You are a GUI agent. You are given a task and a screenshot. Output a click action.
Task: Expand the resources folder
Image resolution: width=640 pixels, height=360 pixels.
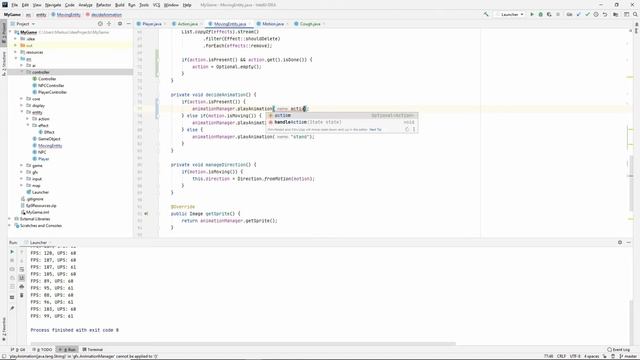click(x=16, y=52)
